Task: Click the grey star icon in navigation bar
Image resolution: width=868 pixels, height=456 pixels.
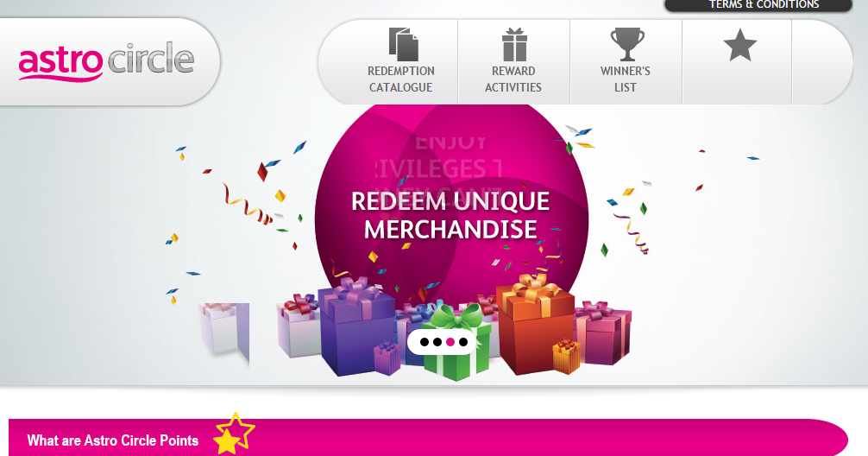Action: click(739, 45)
